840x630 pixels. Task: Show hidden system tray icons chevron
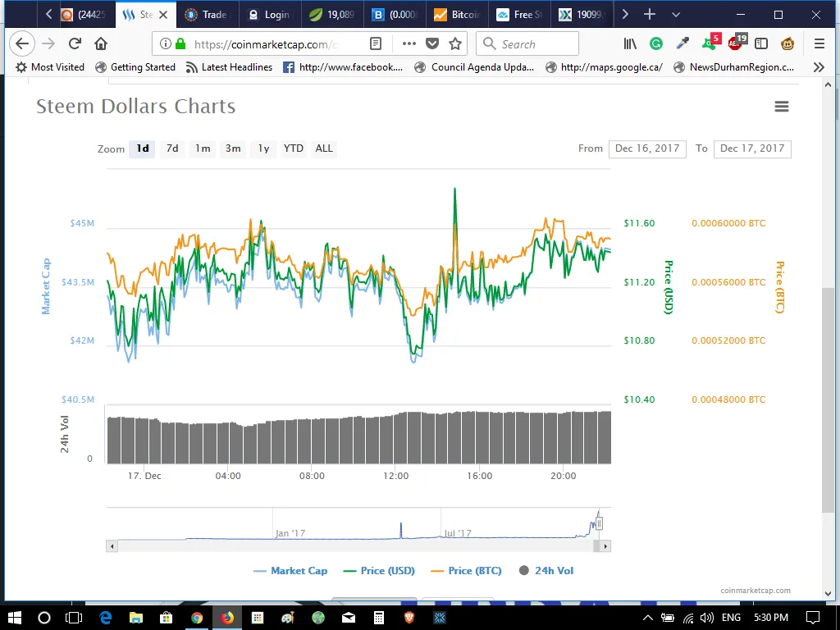click(647, 618)
